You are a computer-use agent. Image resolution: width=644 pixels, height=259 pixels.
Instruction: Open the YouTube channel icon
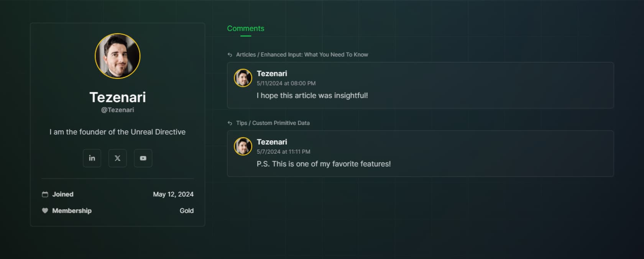click(x=143, y=158)
